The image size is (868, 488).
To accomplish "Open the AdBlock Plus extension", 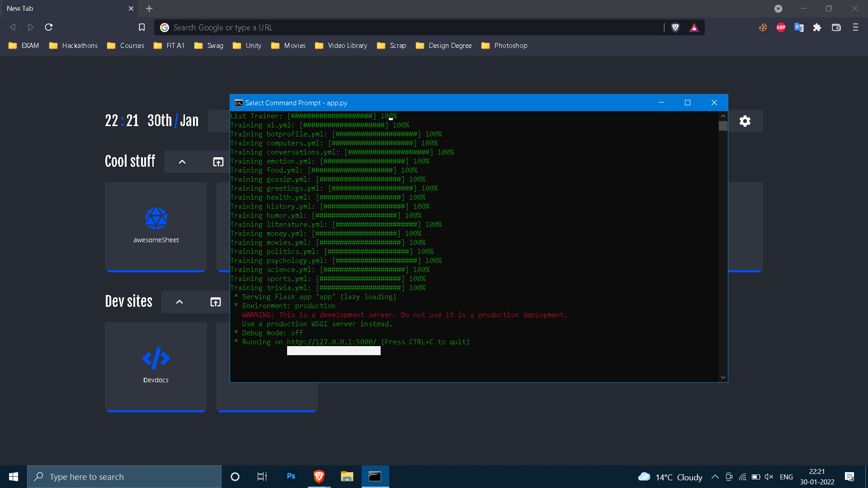I will (781, 28).
